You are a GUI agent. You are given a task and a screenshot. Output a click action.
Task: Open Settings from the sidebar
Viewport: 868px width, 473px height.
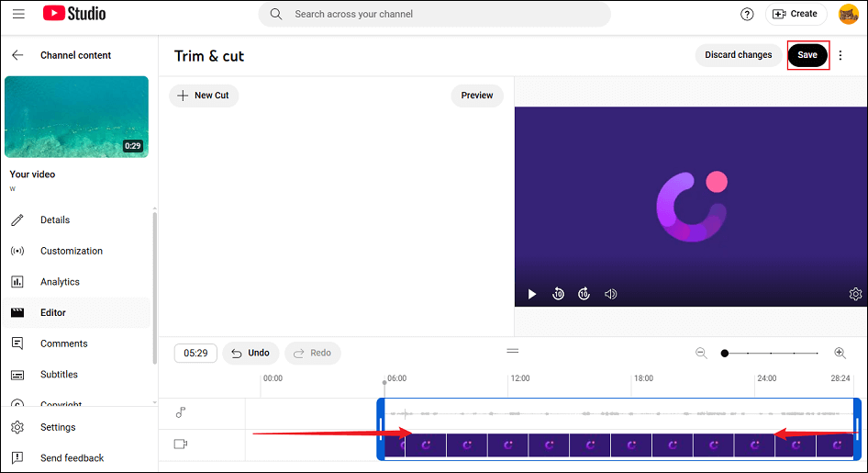[77, 427]
